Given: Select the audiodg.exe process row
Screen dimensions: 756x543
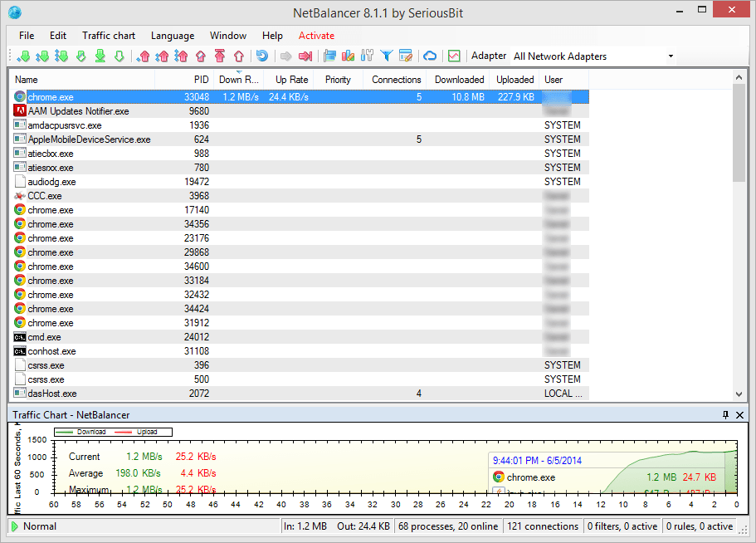Looking at the screenshot, I should click(x=301, y=182).
